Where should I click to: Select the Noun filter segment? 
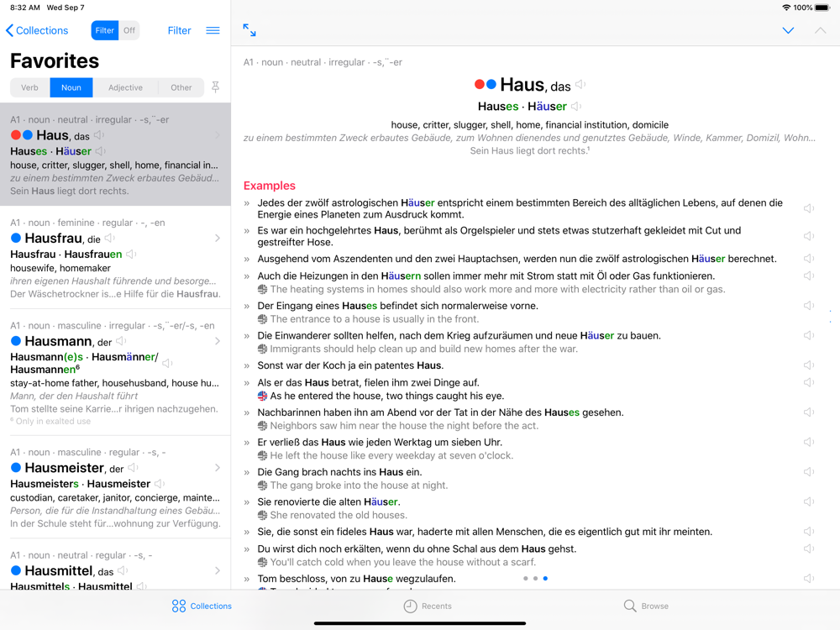click(x=71, y=87)
